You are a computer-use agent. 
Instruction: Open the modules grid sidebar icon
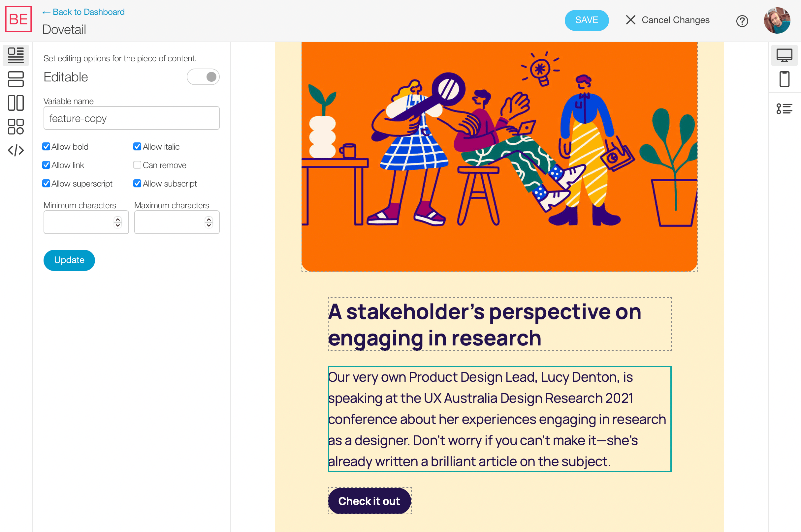[16, 127]
